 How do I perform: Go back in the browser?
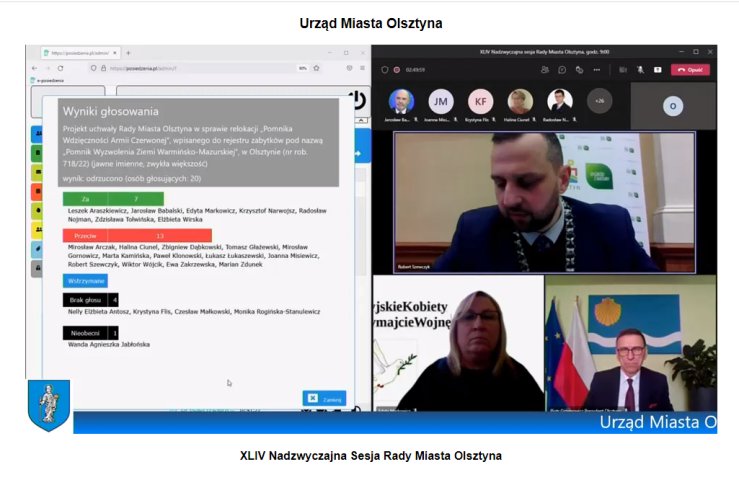tap(34, 68)
